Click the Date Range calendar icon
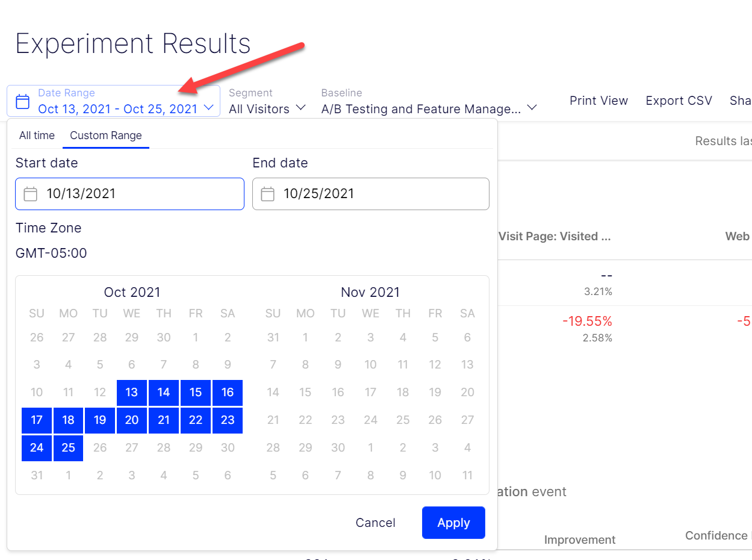752x560 pixels. [x=22, y=101]
